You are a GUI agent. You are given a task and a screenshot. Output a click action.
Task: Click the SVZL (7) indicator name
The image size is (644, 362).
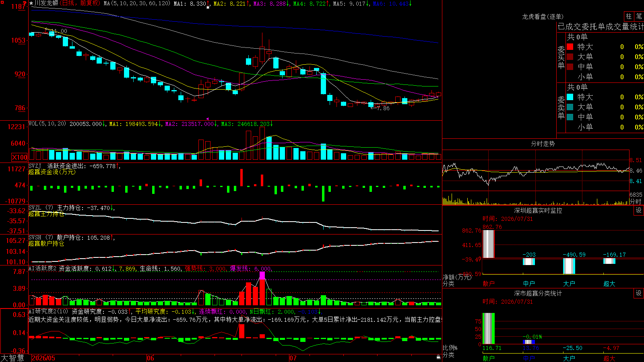tap(41, 208)
